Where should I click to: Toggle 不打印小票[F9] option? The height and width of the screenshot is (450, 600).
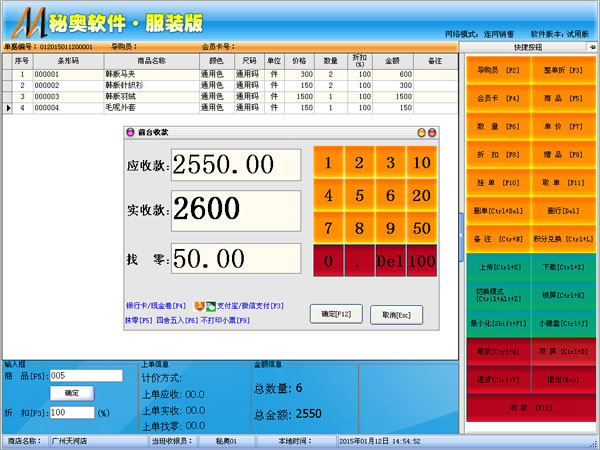tap(226, 320)
